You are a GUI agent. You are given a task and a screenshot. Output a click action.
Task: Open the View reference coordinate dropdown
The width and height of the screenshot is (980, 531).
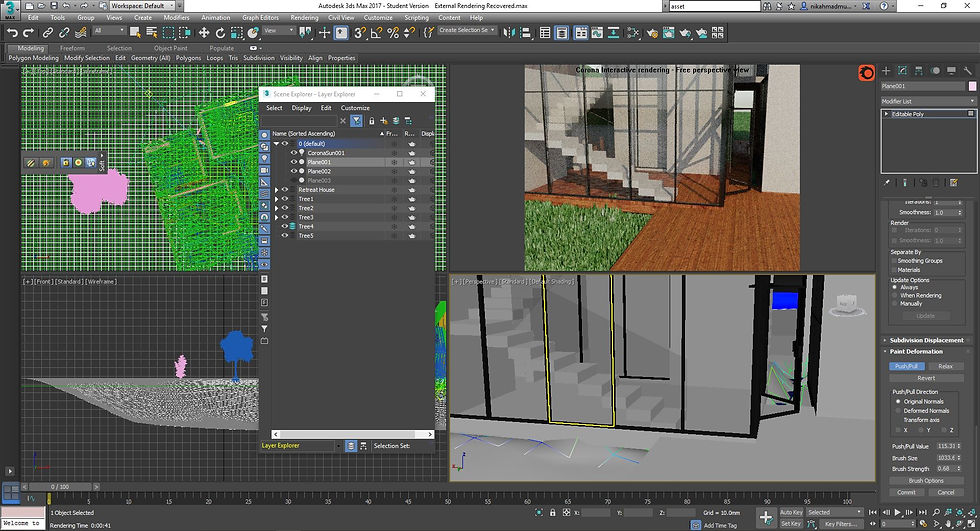point(278,31)
